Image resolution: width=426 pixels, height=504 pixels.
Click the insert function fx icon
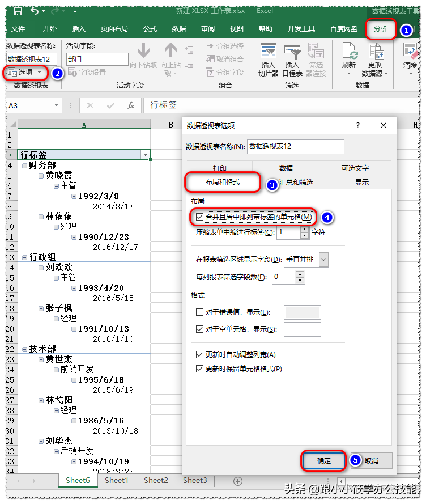(x=131, y=105)
